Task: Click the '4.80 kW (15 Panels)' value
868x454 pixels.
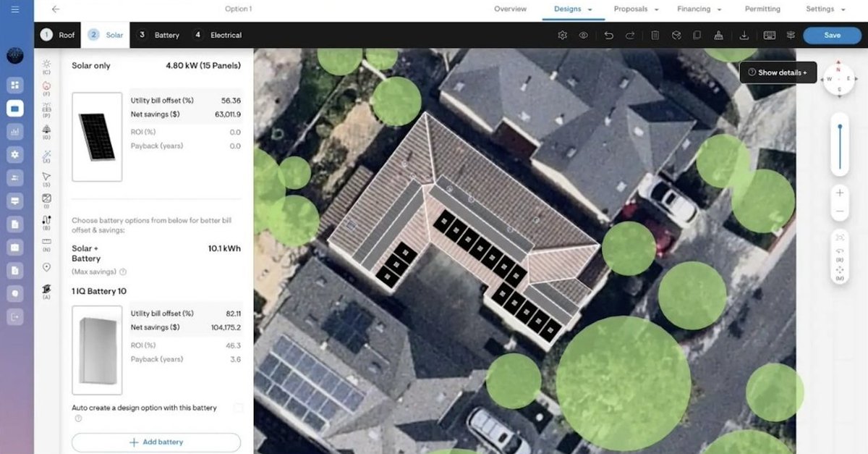Action: point(203,65)
